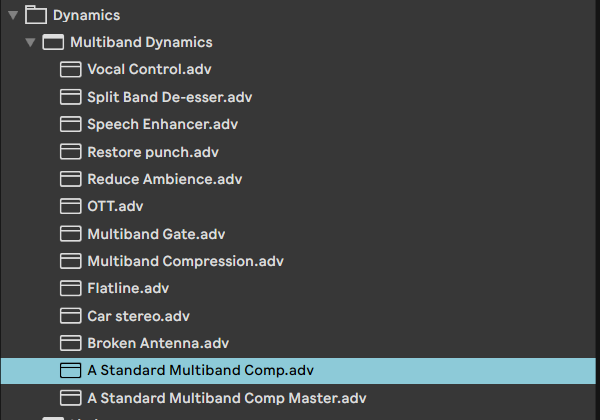The width and height of the screenshot is (600, 420).
Task: Click the Car stereo preset icon
Action: [70, 316]
